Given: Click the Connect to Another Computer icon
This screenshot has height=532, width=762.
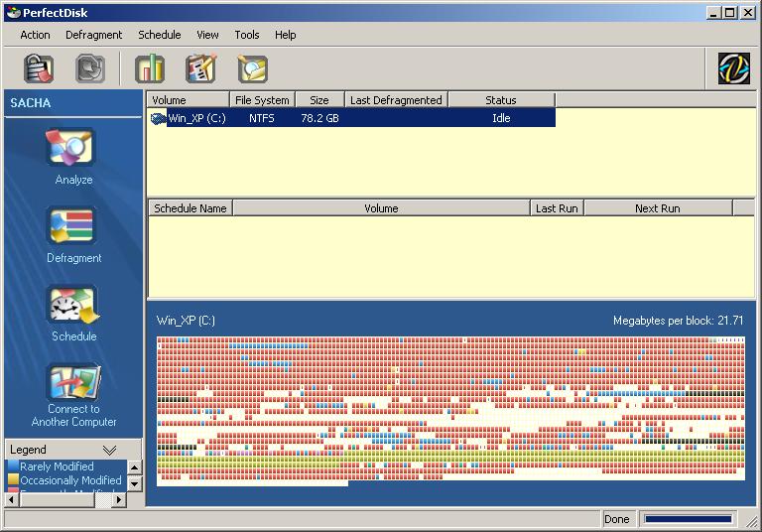Looking at the screenshot, I should click(x=73, y=382).
